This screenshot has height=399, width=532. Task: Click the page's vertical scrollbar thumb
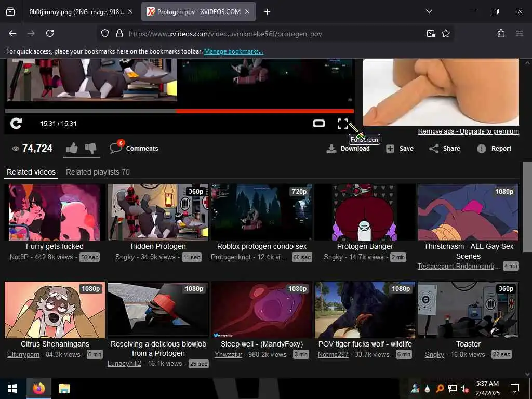(527, 207)
